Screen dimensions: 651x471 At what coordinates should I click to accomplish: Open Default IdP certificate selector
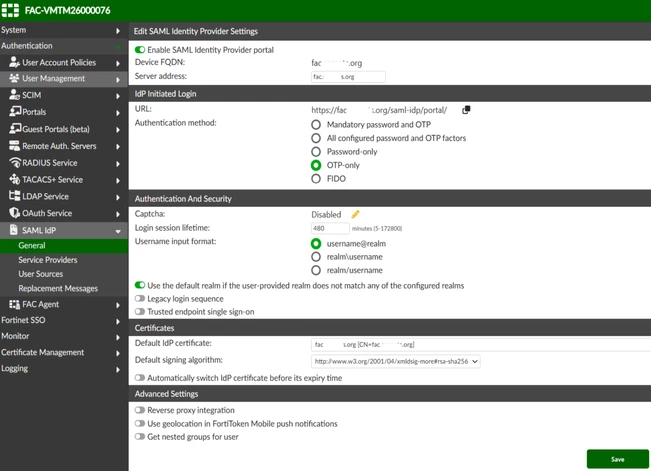[481, 344]
